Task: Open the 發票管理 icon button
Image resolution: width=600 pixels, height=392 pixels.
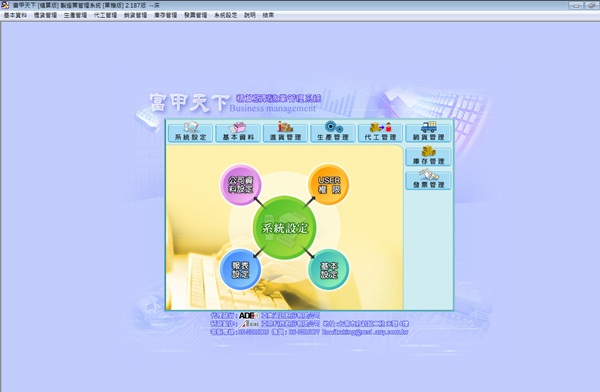Action: click(428, 180)
